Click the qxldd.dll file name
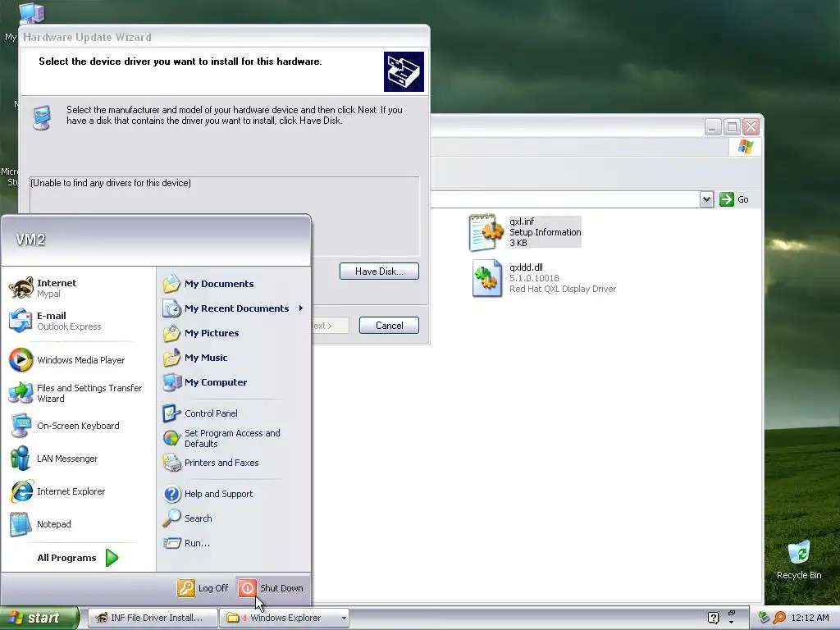 coord(526,267)
